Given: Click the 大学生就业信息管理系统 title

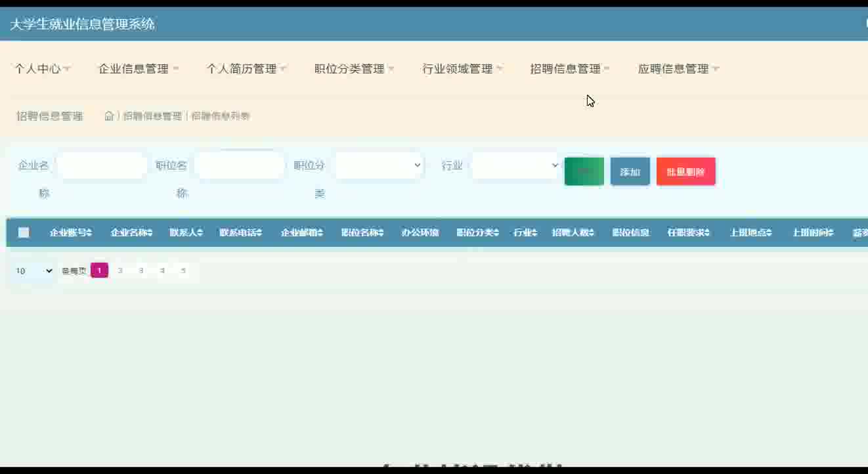Looking at the screenshot, I should [x=82, y=24].
